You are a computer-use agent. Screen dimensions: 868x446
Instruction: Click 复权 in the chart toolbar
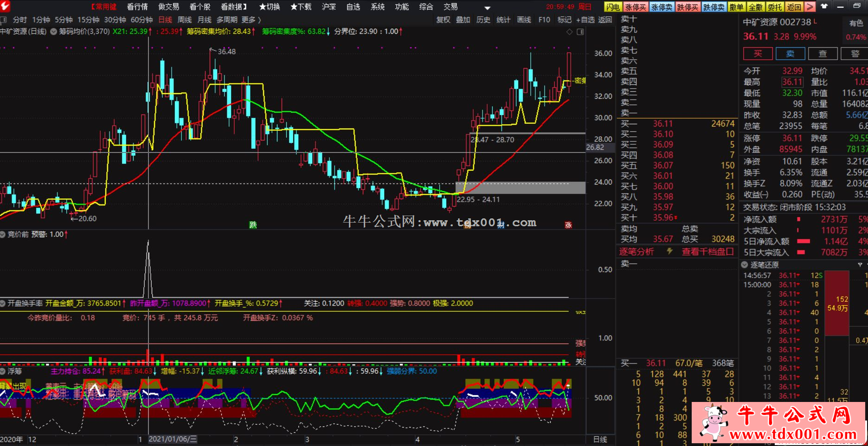pos(443,20)
